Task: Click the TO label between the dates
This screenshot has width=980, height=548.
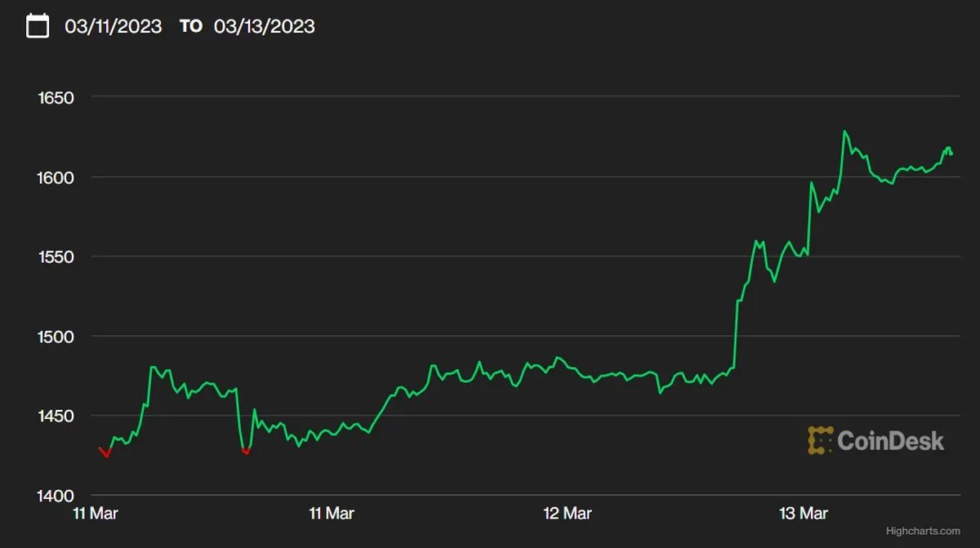Action: (190, 26)
